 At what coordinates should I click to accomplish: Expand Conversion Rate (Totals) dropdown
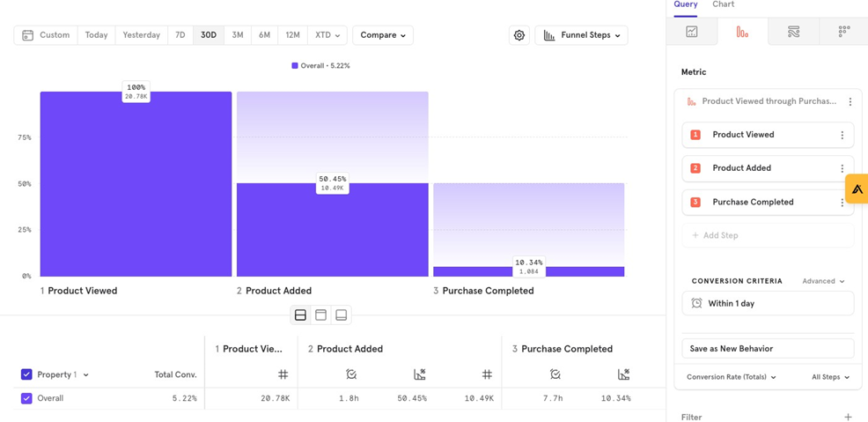click(731, 377)
